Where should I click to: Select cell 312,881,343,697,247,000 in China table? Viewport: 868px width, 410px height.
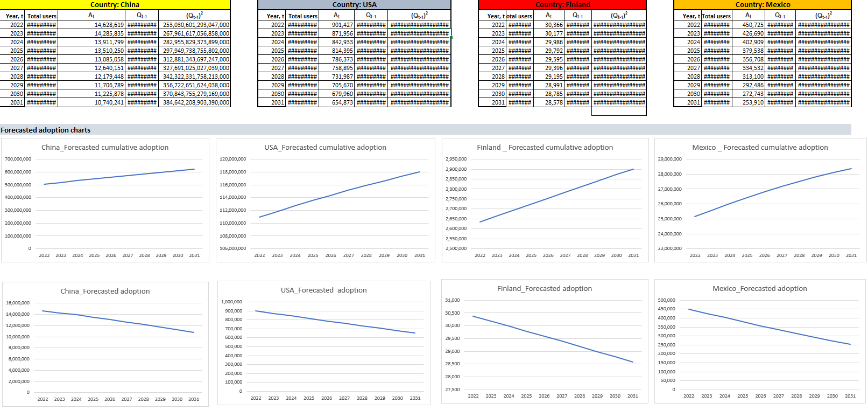click(194, 59)
